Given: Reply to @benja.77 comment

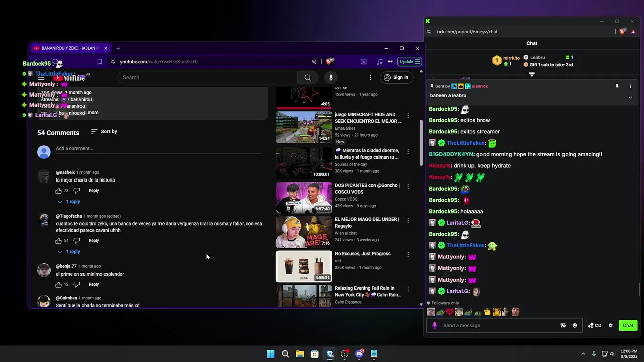Looking at the screenshot, I should click(x=94, y=285).
